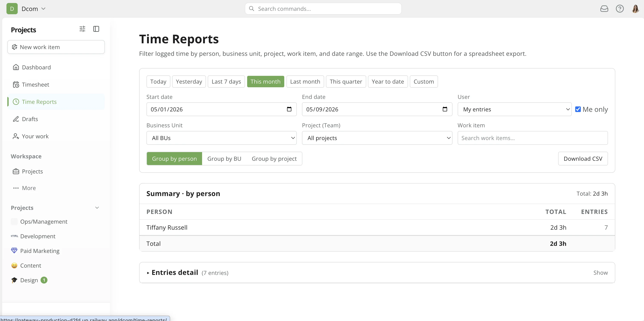This screenshot has height=321, width=644.
Task: Open the Paid Marketing project
Action: (40, 251)
